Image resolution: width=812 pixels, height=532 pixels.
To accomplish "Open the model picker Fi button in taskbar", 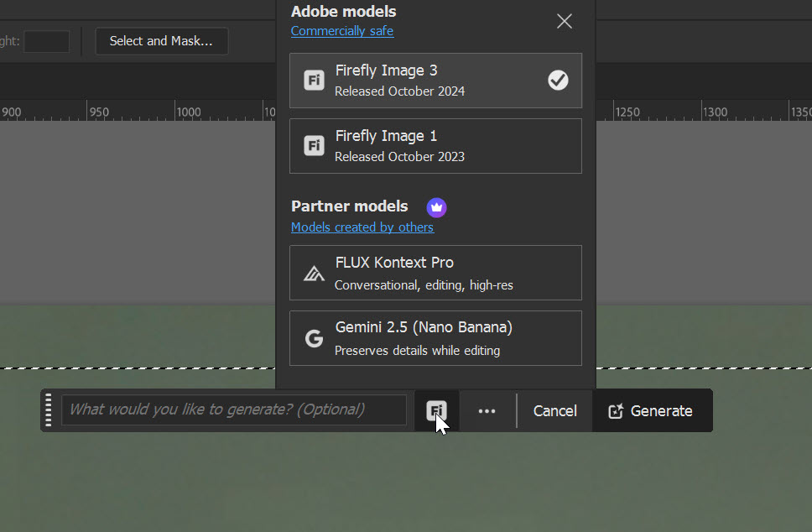I will pyautogui.click(x=436, y=410).
